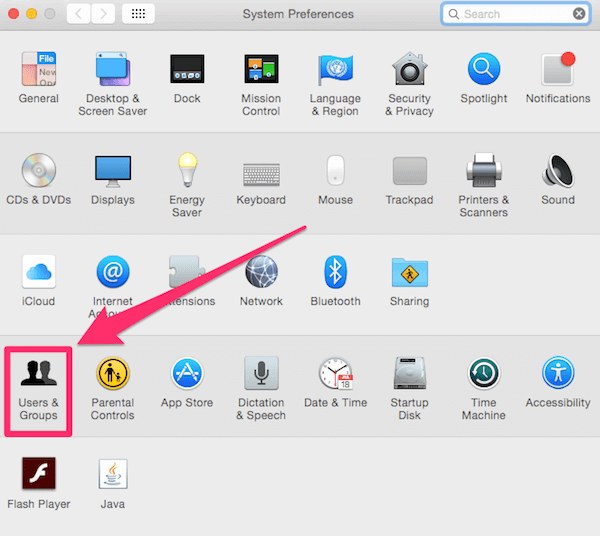Click the Show All grid button
The width and height of the screenshot is (600, 536).
click(138, 14)
